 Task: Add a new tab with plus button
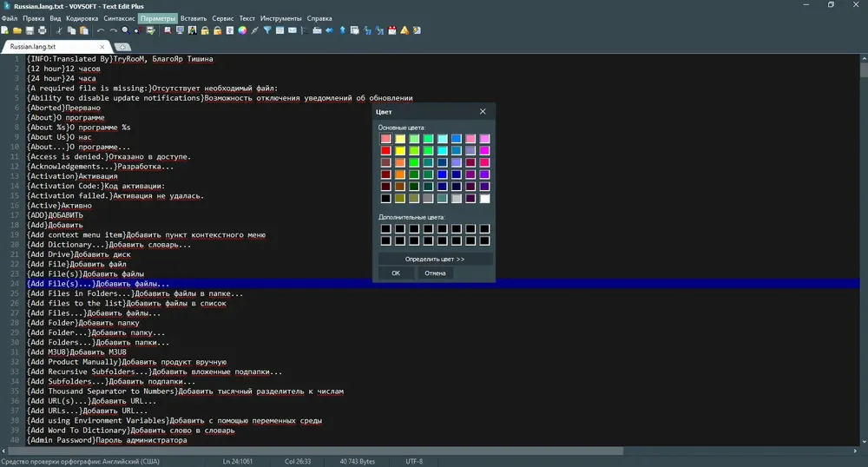[x=122, y=47]
